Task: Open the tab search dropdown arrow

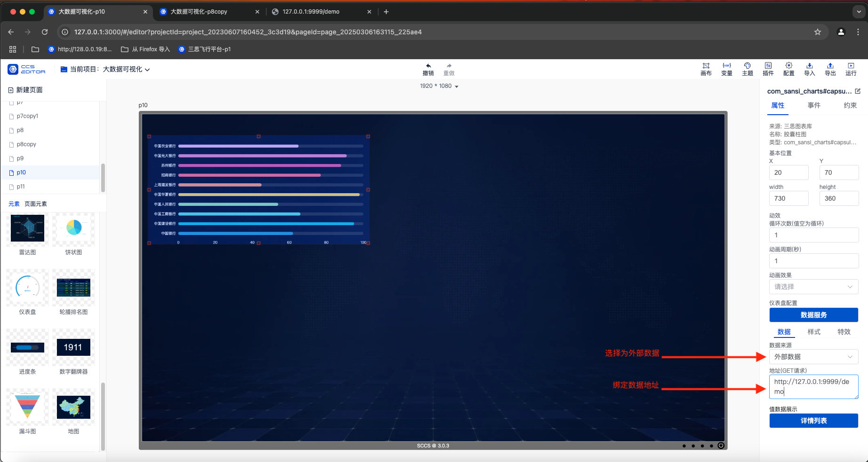Action: pyautogui.click(x=859, y=12)
